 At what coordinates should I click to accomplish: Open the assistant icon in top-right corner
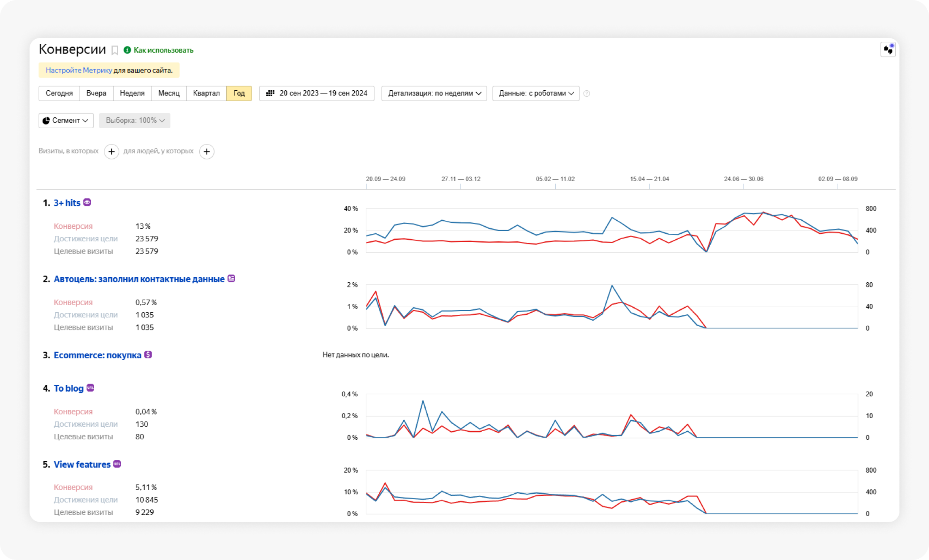click(x=888, y=49)
